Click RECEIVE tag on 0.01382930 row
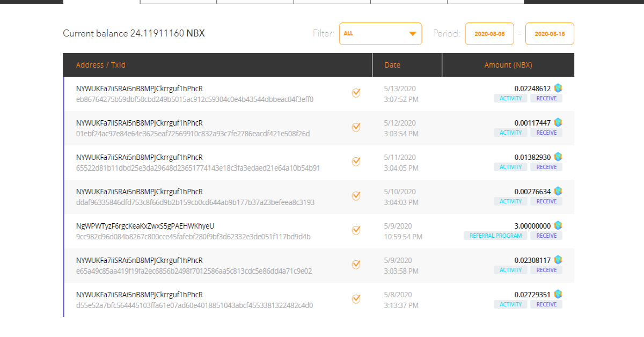Viewport: 644px width, 337px height. click(546, 167)
